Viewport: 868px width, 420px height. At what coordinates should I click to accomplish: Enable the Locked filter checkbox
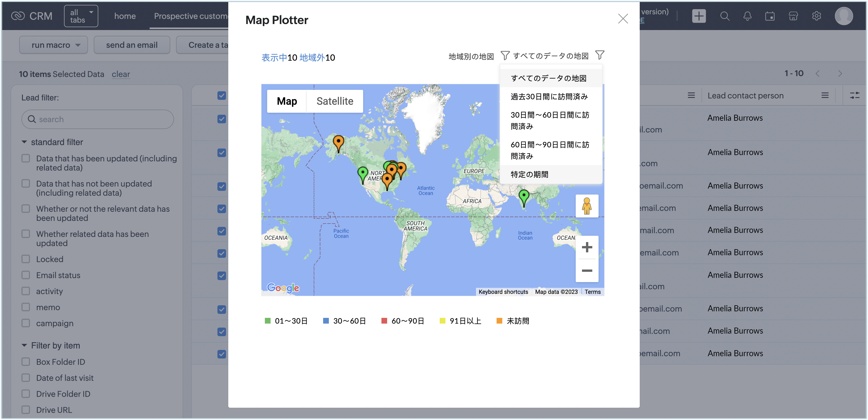26,259
